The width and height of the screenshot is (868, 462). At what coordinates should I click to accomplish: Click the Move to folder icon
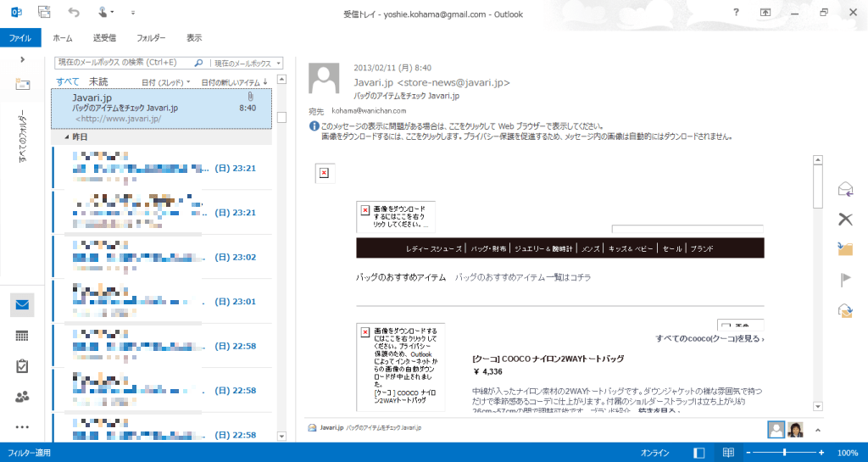coord(845,249)
